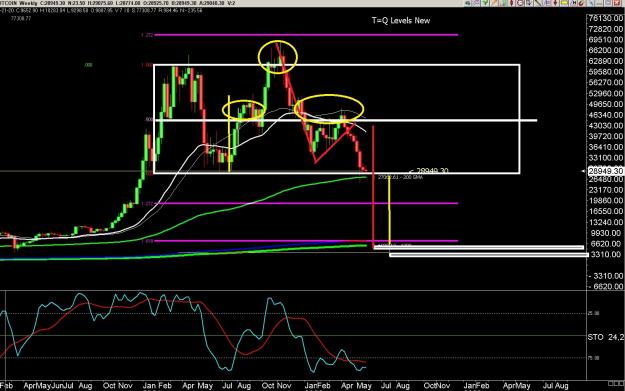The image size is (625, 391).
Task: Select the black diagonal trend line tool
Action: click(x=538, y=3)
